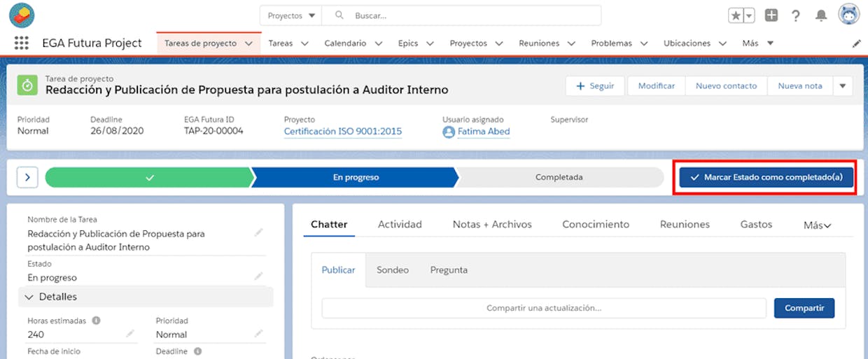Click the 26/08/2020 deadline value
Viewport: 868px width, 359px height.
coord(117,131)
